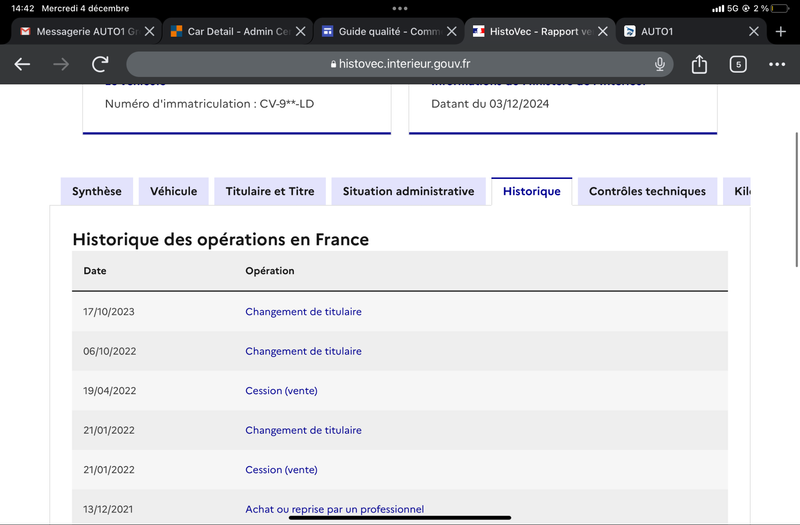Click Changement de titulaire dated 06/10/2022

pos(303,351)
